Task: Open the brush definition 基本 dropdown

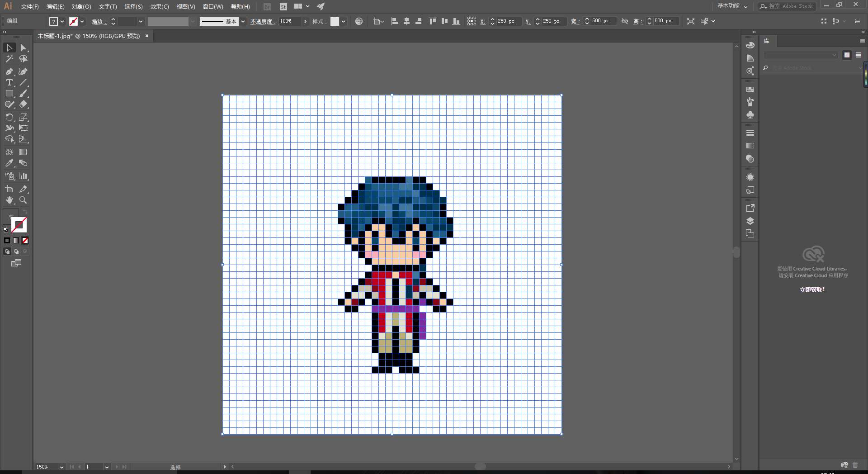Action: (x=243, y=21)
